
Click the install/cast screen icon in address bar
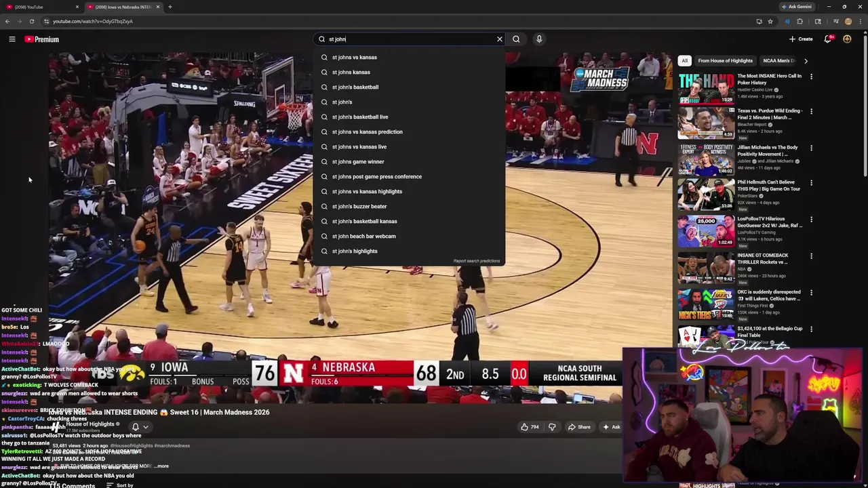759,21
